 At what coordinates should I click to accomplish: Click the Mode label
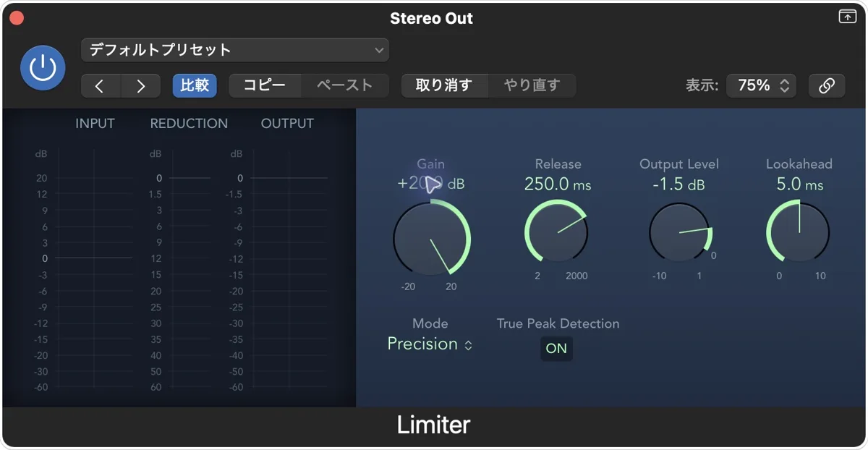tap(430, 323)
